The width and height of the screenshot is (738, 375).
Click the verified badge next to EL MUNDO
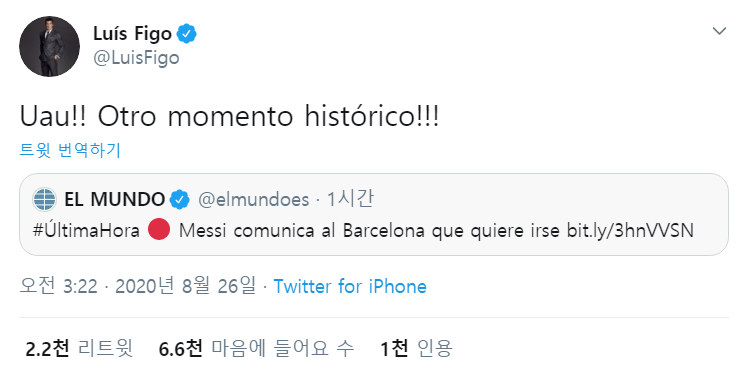coord(179,199)
